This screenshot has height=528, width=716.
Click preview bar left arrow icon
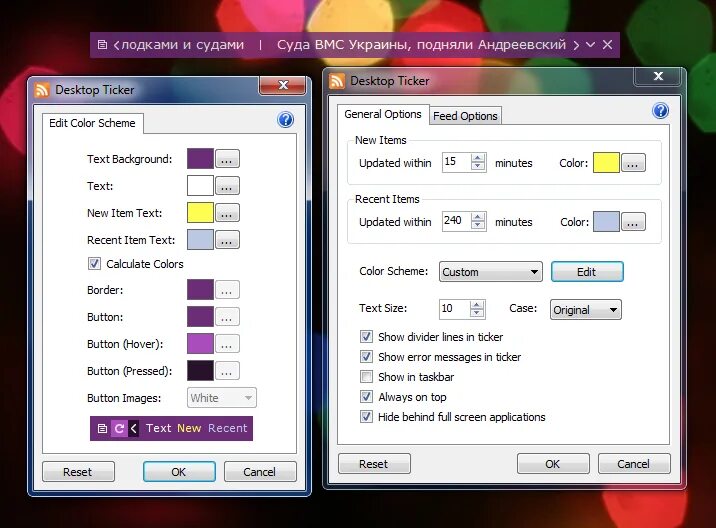click(x=133, y=428)
